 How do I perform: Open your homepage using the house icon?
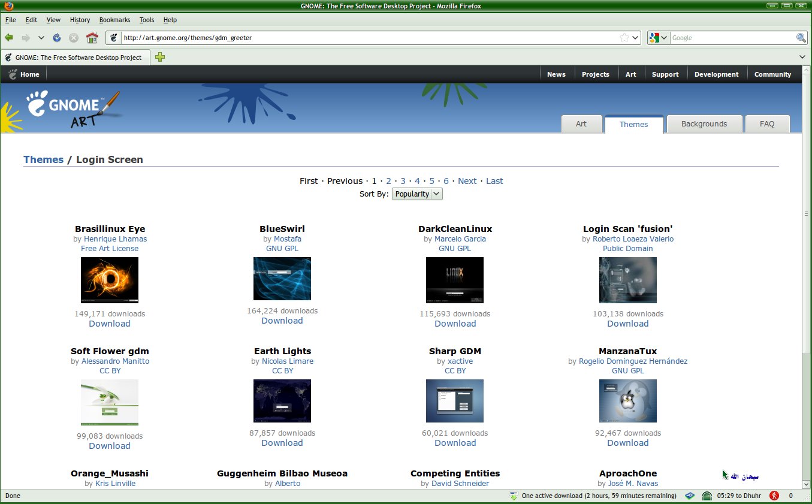(x=92, y=37)
